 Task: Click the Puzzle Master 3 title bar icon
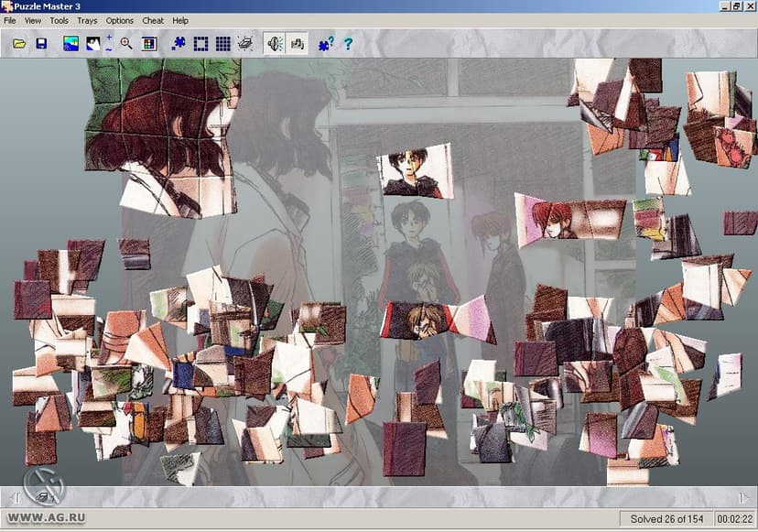(6, 6)
